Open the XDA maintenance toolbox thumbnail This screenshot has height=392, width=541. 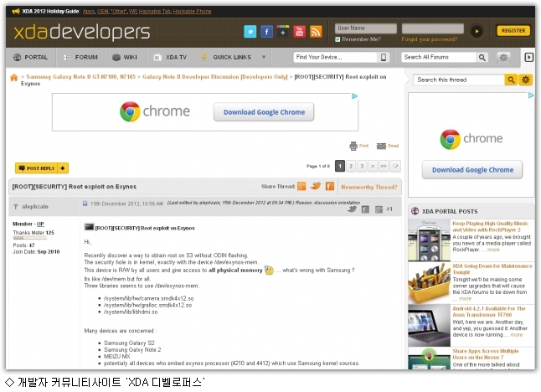(430, 282)
